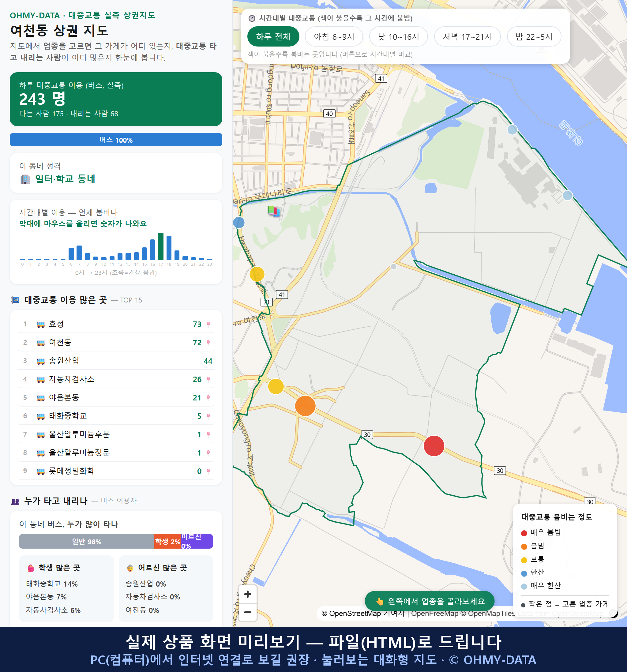The image size is (627, 672).
Task: Click the orange 학생 2% bar segment
Action: [x=168, y=541]
